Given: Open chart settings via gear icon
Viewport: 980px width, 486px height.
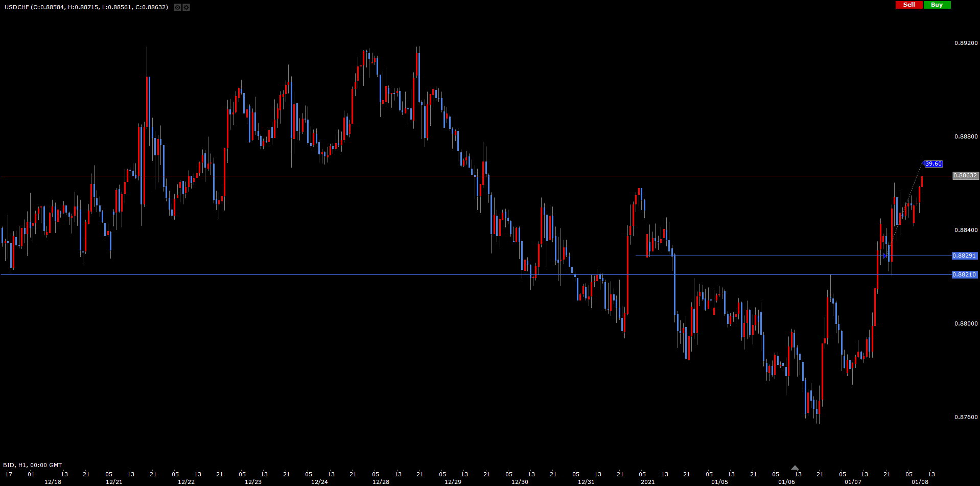Looking at the screenshot, I should coord(186,7).
